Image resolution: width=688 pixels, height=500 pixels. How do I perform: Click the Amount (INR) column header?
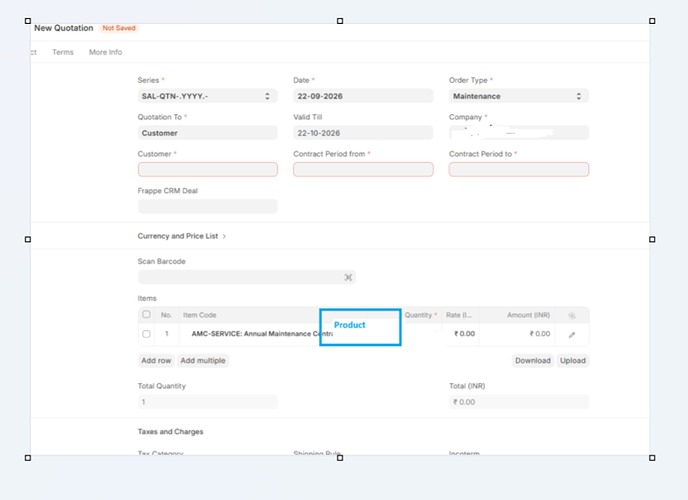(x=528, y=315)
